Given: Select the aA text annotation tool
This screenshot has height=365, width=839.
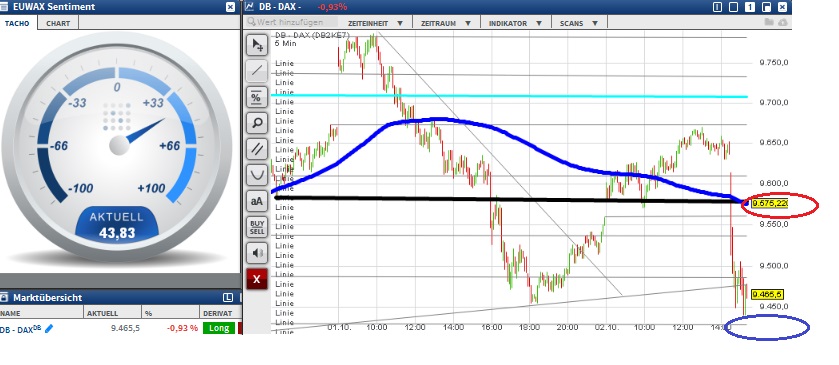Looking at the screenshot, I should coord(257,201).
